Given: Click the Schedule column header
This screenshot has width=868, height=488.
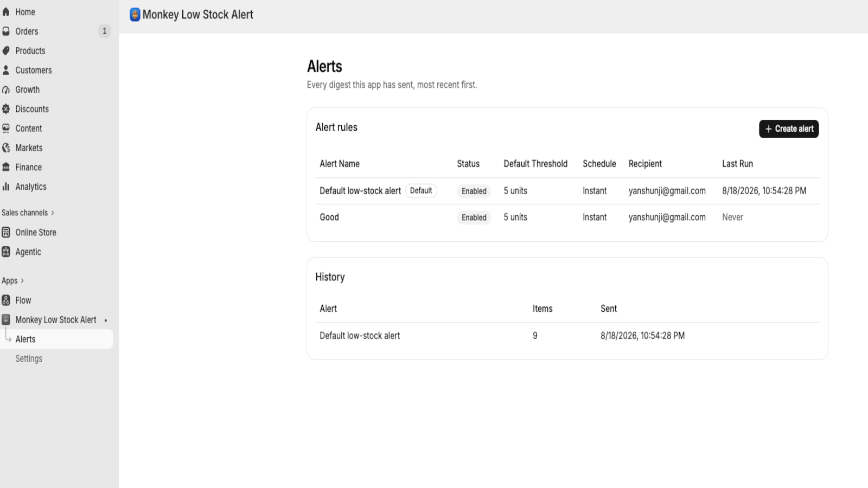Looking at the screenshot, I should click(599, 164).
